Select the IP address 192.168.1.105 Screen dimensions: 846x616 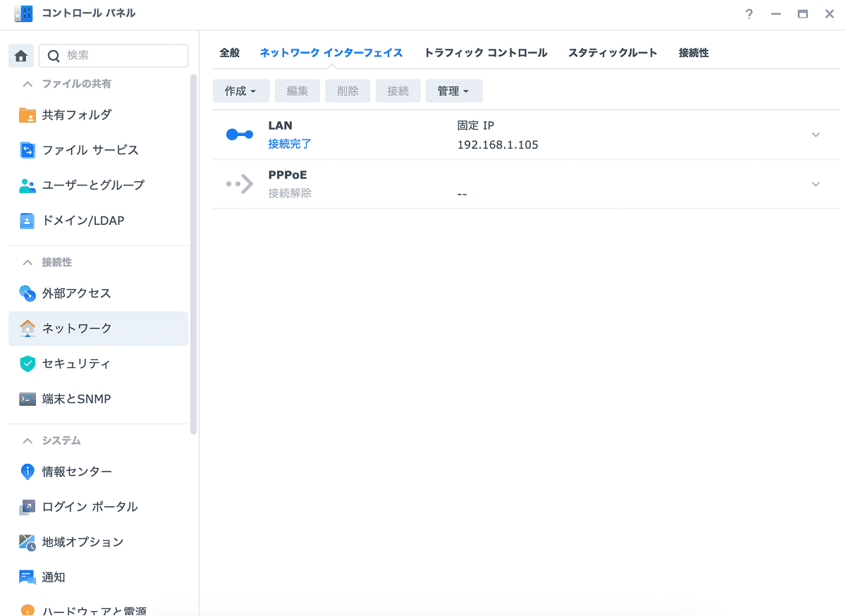tap(498, 145)
